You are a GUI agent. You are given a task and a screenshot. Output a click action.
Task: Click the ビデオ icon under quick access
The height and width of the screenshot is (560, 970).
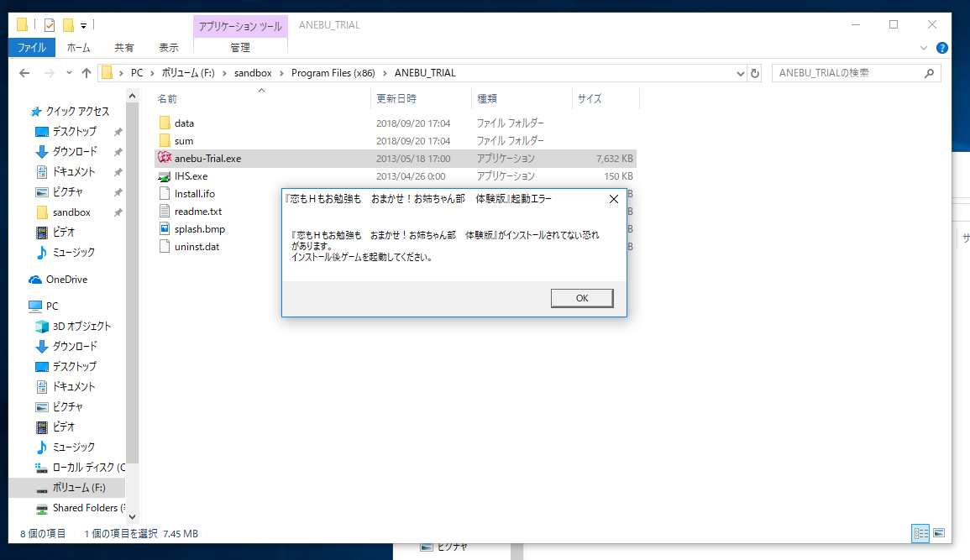coord(41,232)
